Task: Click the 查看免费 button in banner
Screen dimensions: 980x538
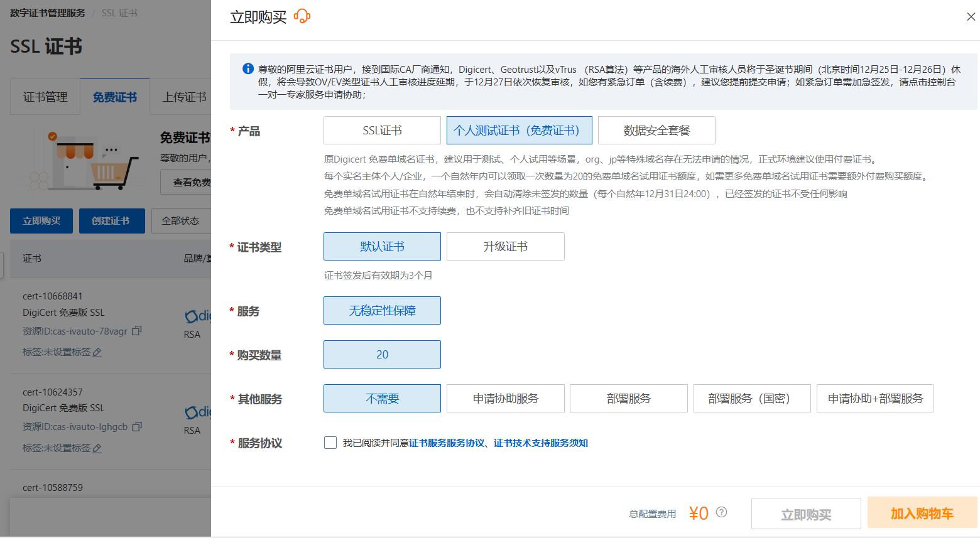Action: click(186, 182)
